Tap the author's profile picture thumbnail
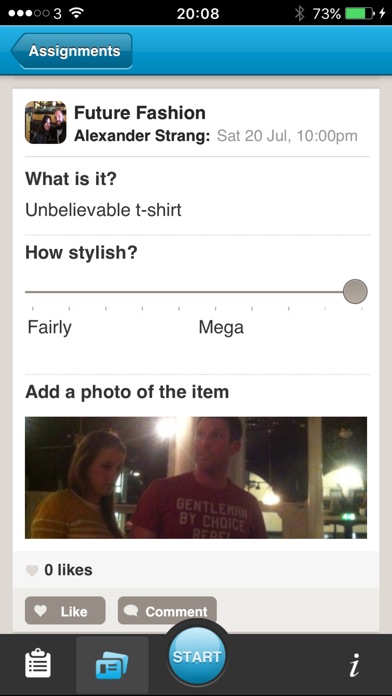Screen dimensions: 392x696 click(45, 122)
